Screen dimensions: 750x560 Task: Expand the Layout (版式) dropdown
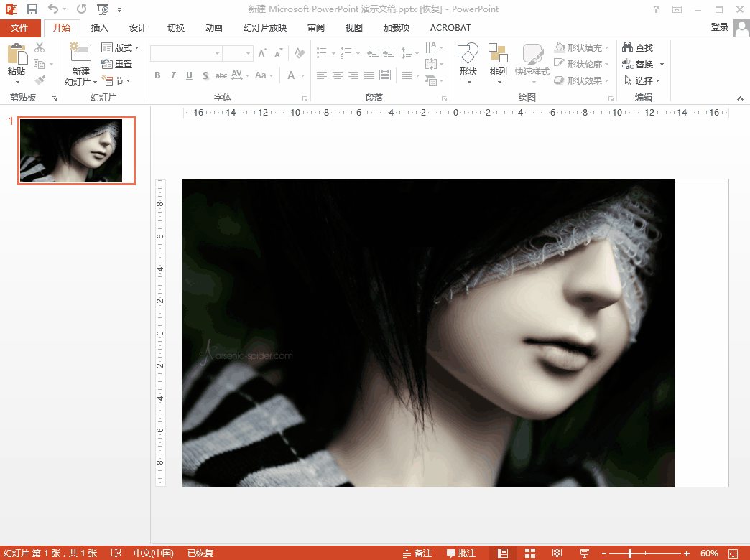(x=120, y=47)
